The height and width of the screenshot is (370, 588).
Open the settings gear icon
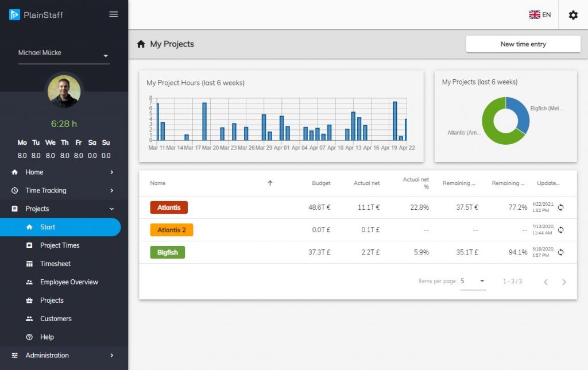click(x=573, y=15)
